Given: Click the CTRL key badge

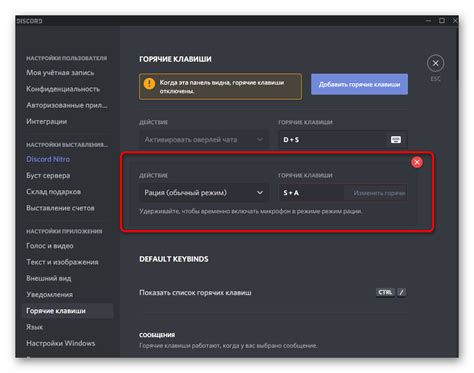Looking at the screenshot, I should pos(385,292).
